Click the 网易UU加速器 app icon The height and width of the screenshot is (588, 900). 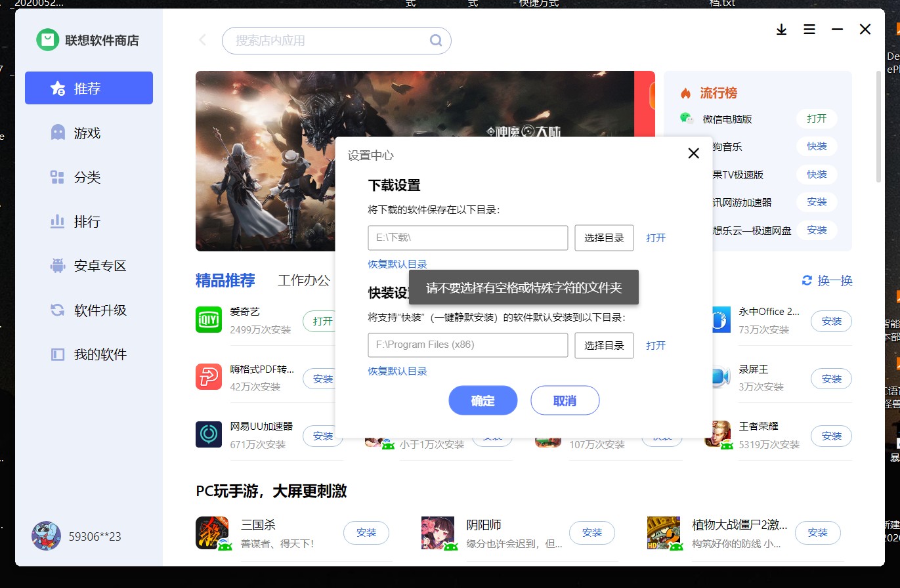[x=209, y=434]
